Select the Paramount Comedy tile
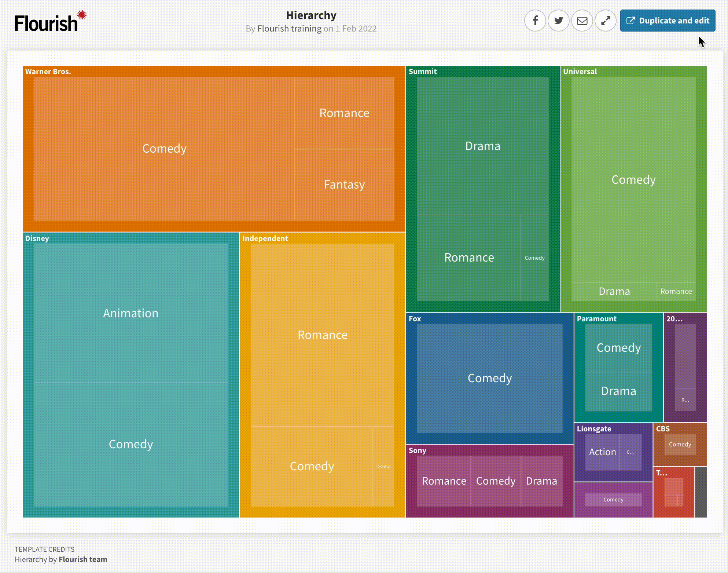Screen dimensions: 728x573 click(x=619, y=348)
